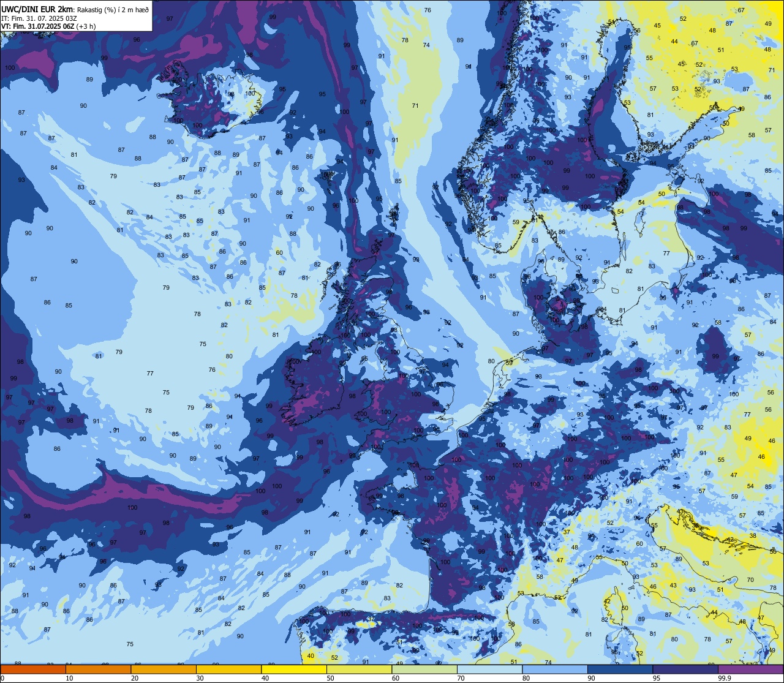Select the yellow 40–50 legend swatch
784x683 pixels.
pyautogui.click(x=294, y=669)
